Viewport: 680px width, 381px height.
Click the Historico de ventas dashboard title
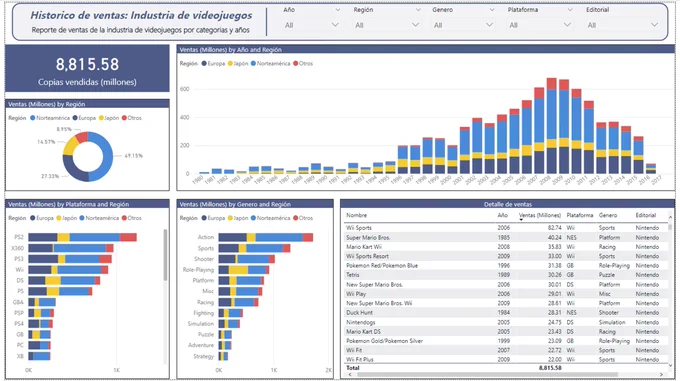click(x=141, y=15)
